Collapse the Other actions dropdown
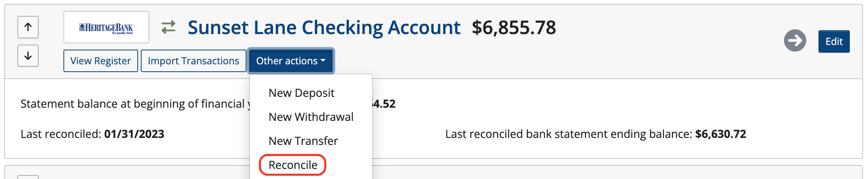 tap(291, 61)
